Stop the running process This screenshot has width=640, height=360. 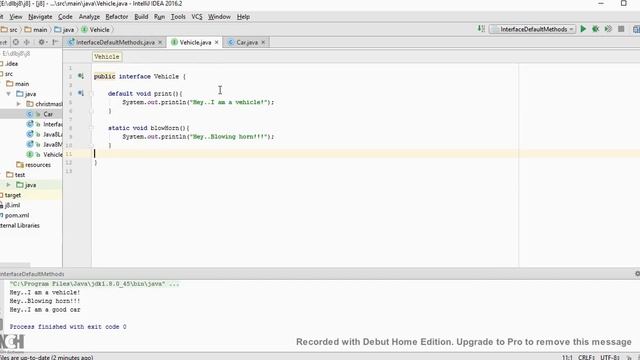[x=621, y=29]
